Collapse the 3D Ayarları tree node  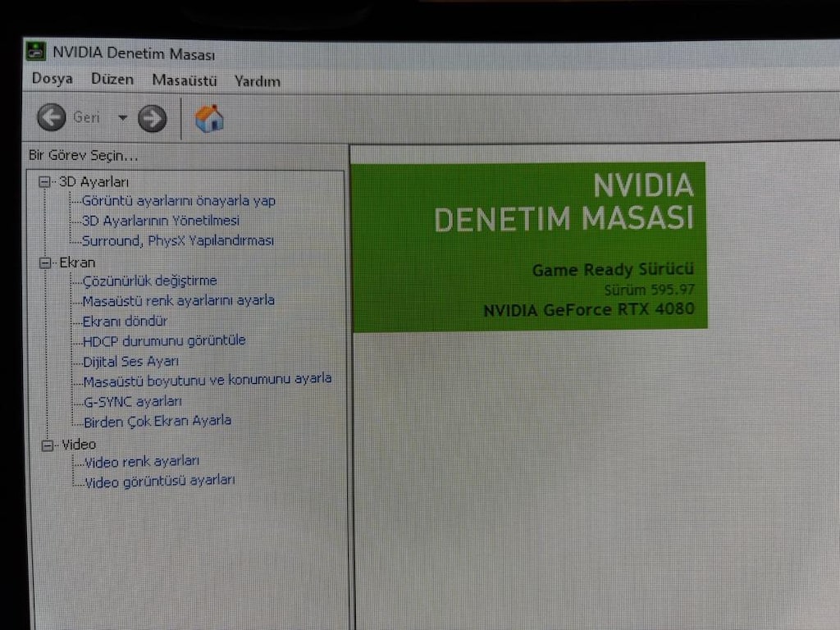pos(44,182)
